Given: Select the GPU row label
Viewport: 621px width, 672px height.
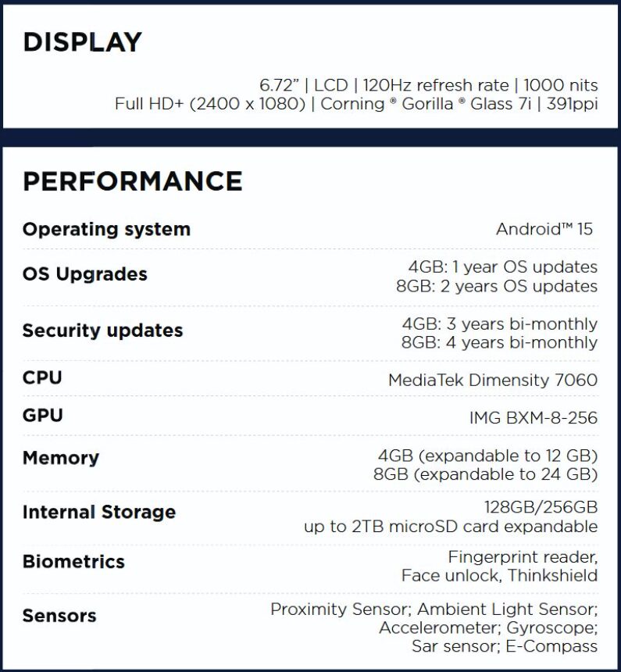Looking at the screenshot, I should pyautogui.click(x=43, y=415).
